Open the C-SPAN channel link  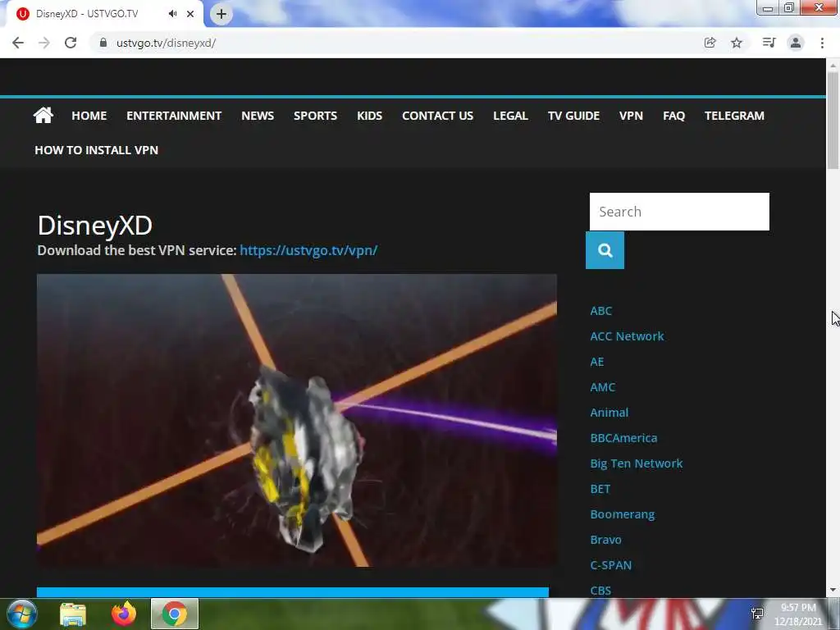pyautogui.click(x=610, y=565)
